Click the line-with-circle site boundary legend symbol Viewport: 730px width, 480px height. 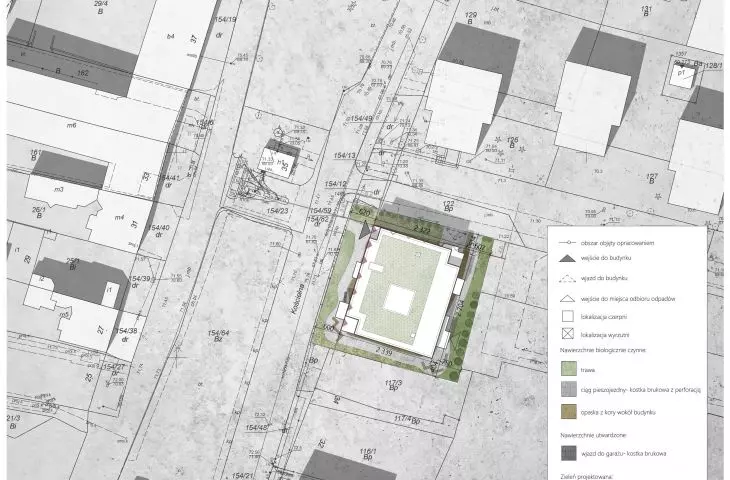pyautogui.click(x=567, y=243)
